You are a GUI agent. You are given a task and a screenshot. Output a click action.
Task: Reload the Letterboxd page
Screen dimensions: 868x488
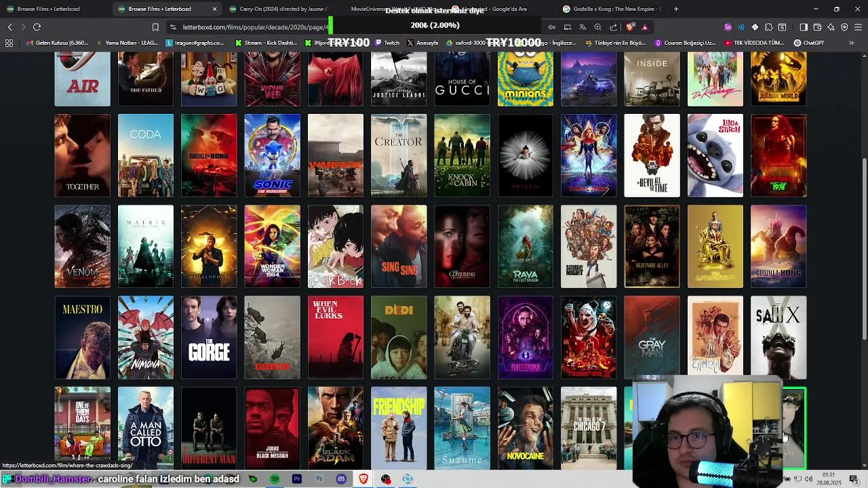coord(37,27)
